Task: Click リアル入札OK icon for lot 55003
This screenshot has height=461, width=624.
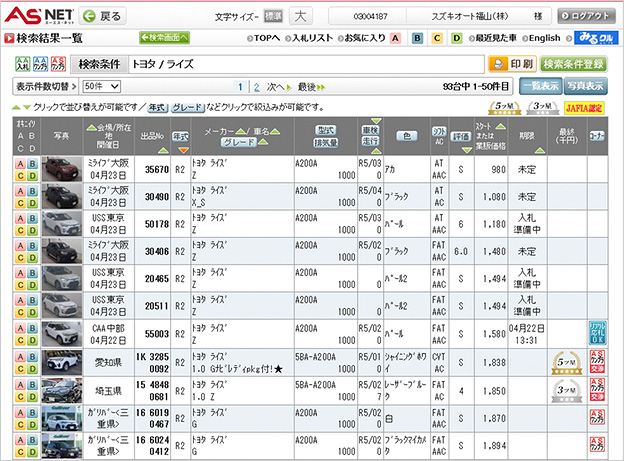Action: 597,333
